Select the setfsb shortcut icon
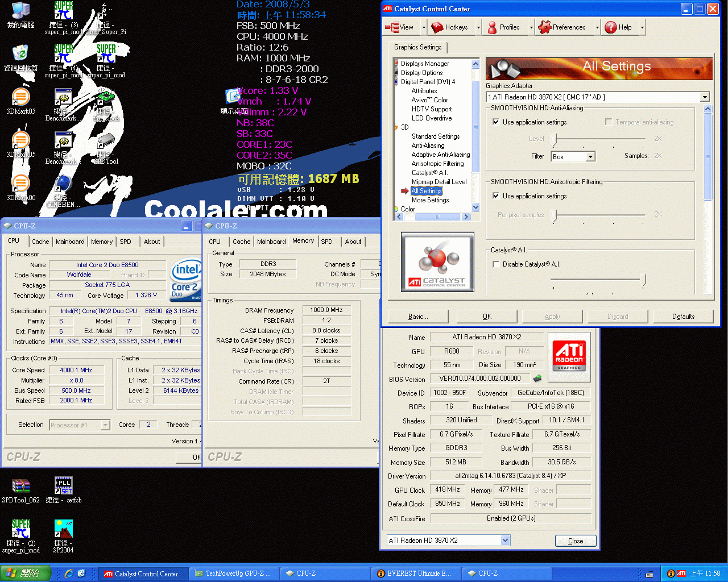Image resolution: width=728 pixels, height=582 pixels. (x=64, y=490)
